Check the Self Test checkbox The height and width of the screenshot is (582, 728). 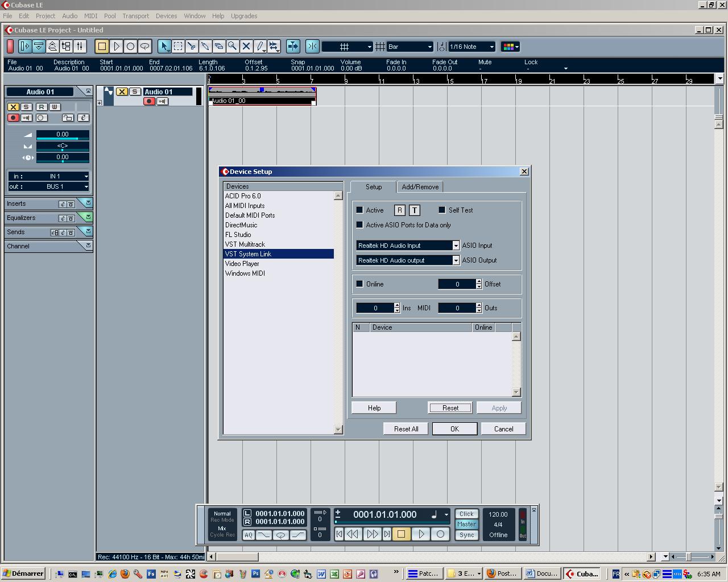click(442, 210)
